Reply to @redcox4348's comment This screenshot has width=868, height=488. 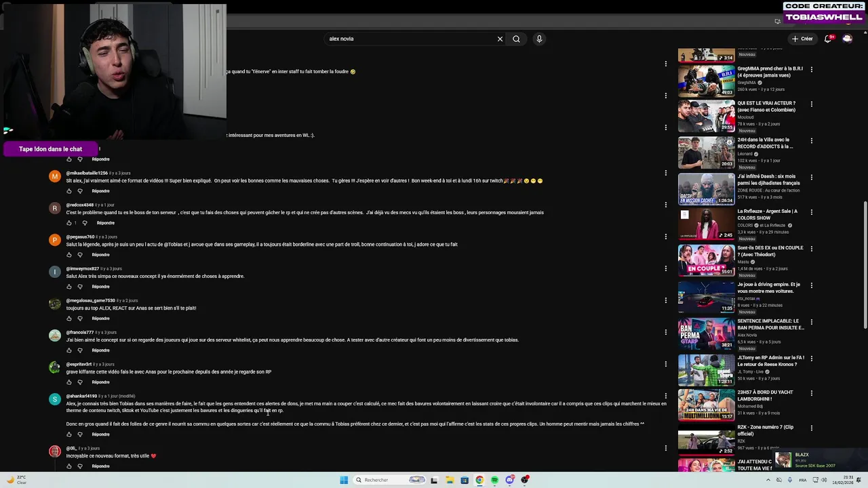(x=105, y=223)
